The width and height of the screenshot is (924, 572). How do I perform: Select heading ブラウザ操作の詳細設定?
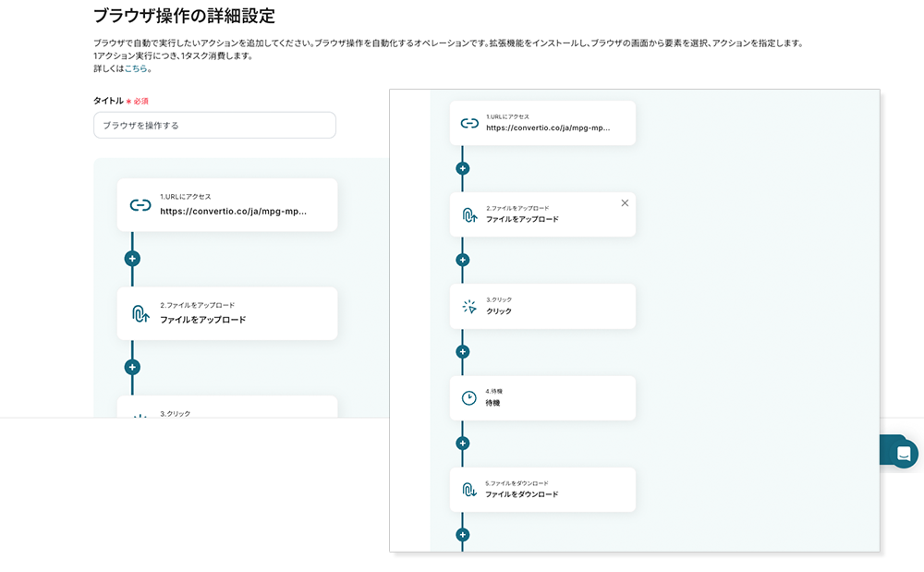pos(184,16)
